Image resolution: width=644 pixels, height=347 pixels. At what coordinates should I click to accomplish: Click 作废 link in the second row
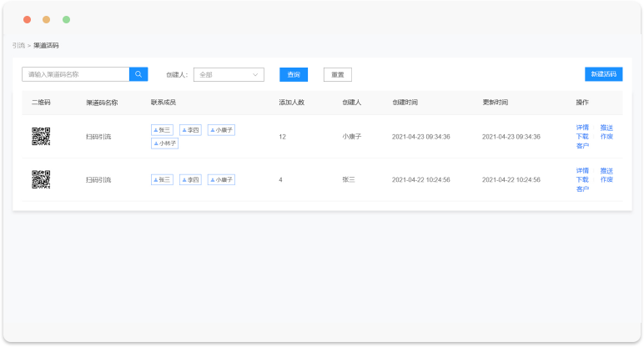coord(606,179)
